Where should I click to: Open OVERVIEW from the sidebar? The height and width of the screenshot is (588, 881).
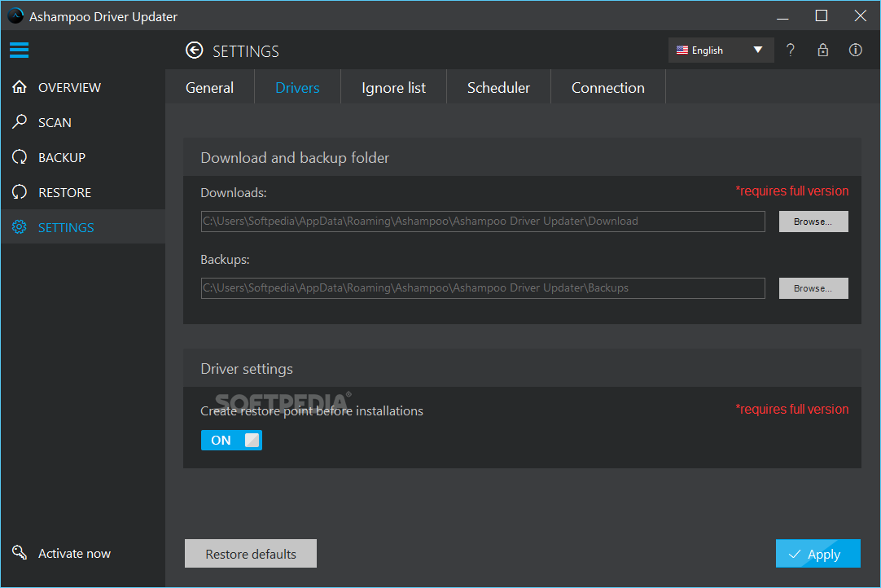pyautogui.click(x=70, y=88)
